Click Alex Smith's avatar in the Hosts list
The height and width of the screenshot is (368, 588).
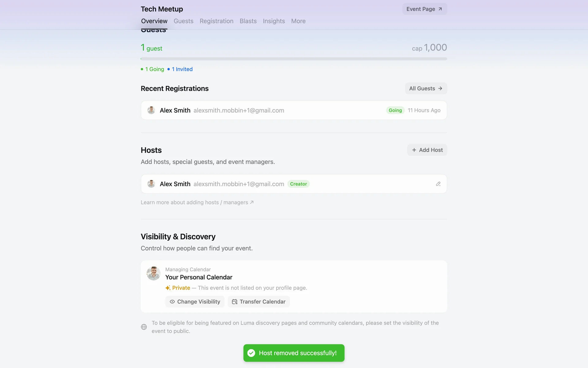click(x=151, y=184)
